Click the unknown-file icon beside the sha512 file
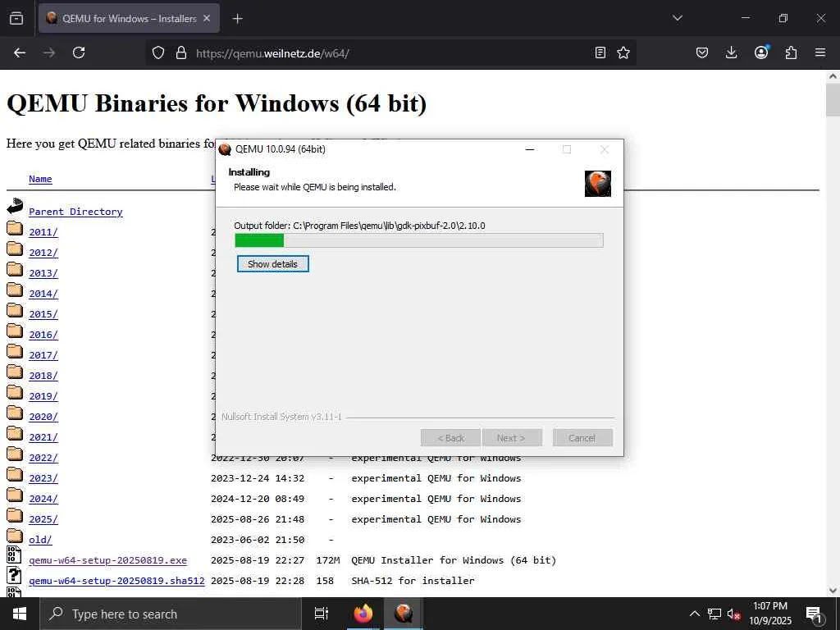 (x=14, y=575)
